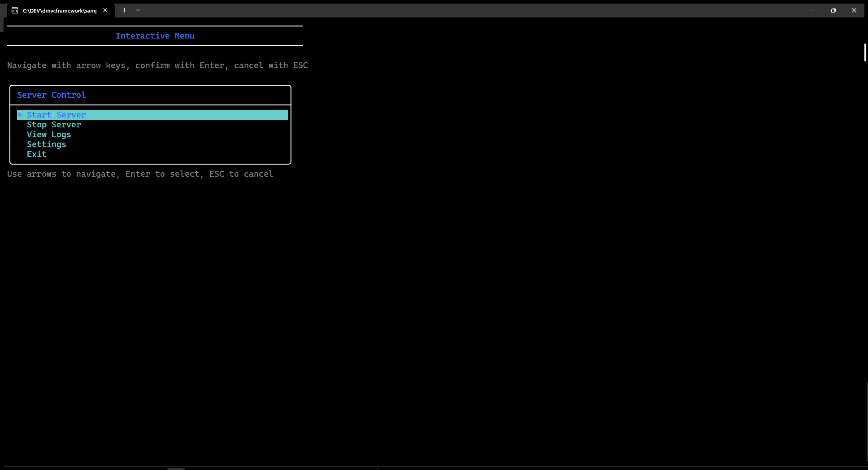Close the terminal tab with its X
The height and width of the screenshot is (470, 868).
tap(105, 10)
